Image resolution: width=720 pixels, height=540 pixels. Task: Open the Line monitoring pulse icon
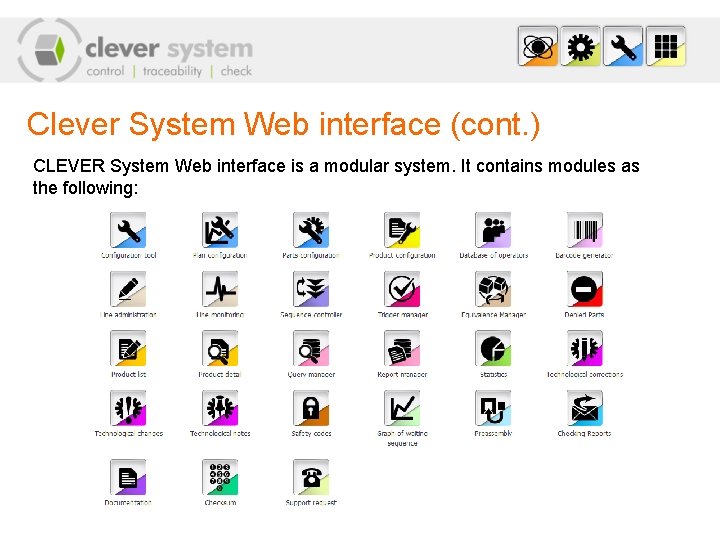tap(220, 289)
